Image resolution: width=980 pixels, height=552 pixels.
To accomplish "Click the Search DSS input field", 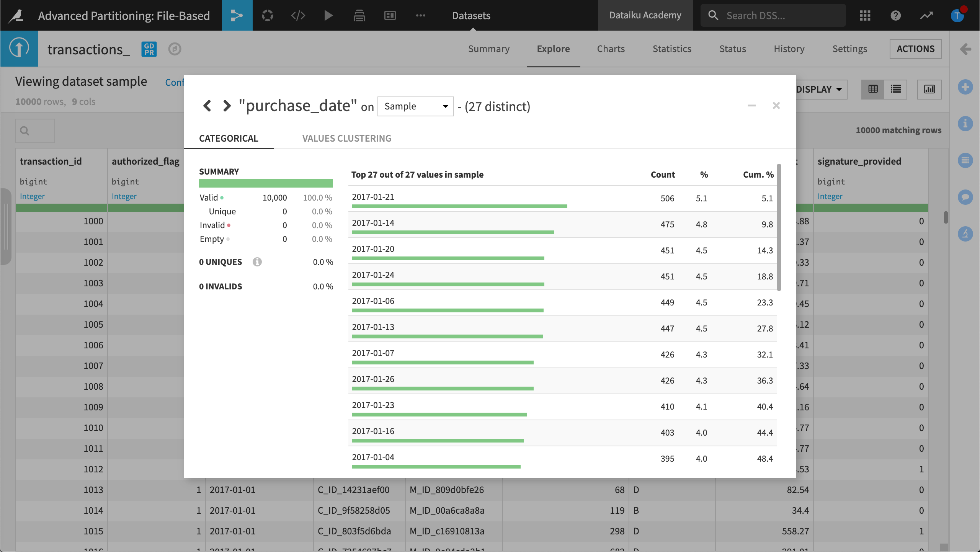I will (773, 15).
